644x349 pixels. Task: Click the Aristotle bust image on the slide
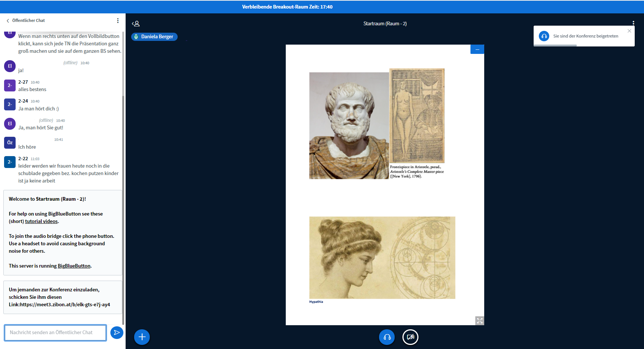[349, 126]
